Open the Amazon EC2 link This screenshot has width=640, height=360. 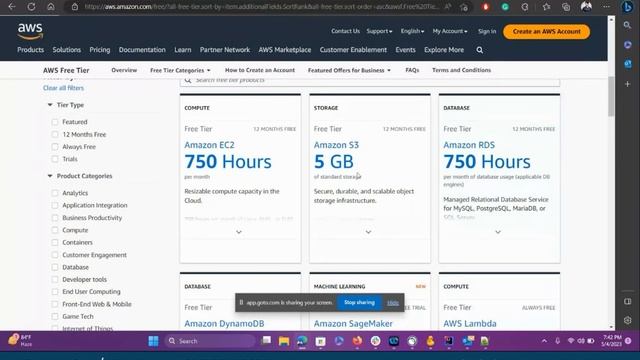(209, 145)
